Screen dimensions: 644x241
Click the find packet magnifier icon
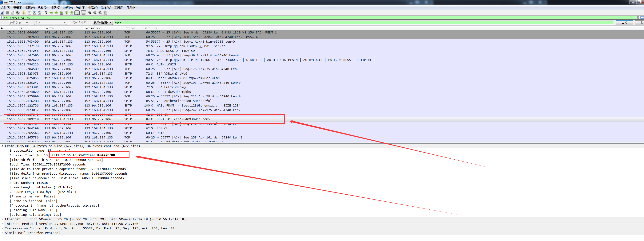(46, 13)
